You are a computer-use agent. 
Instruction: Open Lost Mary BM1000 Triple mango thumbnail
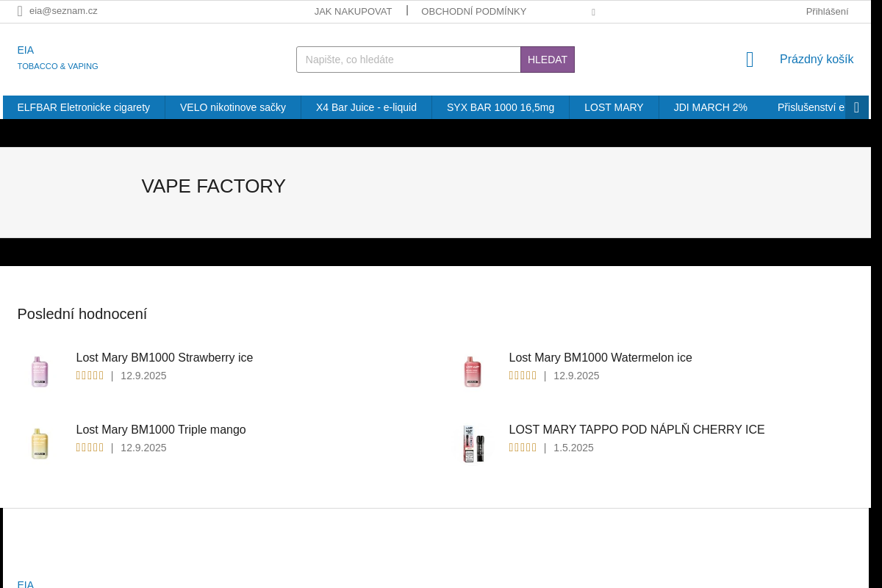pyautogui.click(x=40, y=444)
